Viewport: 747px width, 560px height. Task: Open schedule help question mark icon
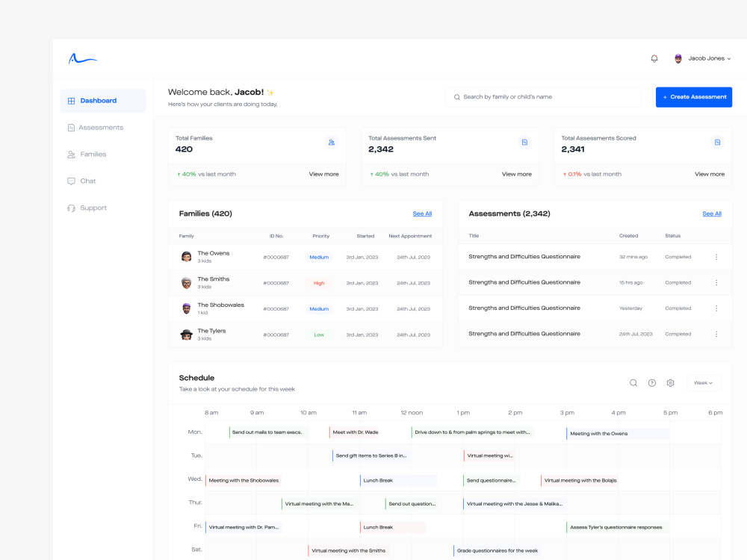click(x=651, y=383)
